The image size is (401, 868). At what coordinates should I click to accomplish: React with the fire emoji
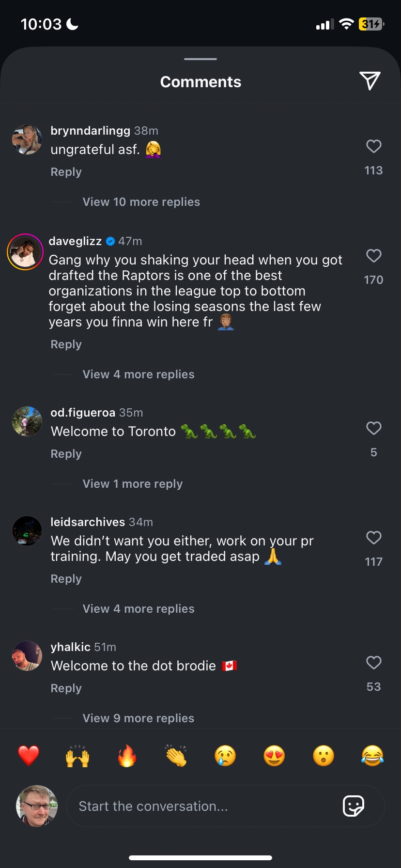tap(127, 756)
